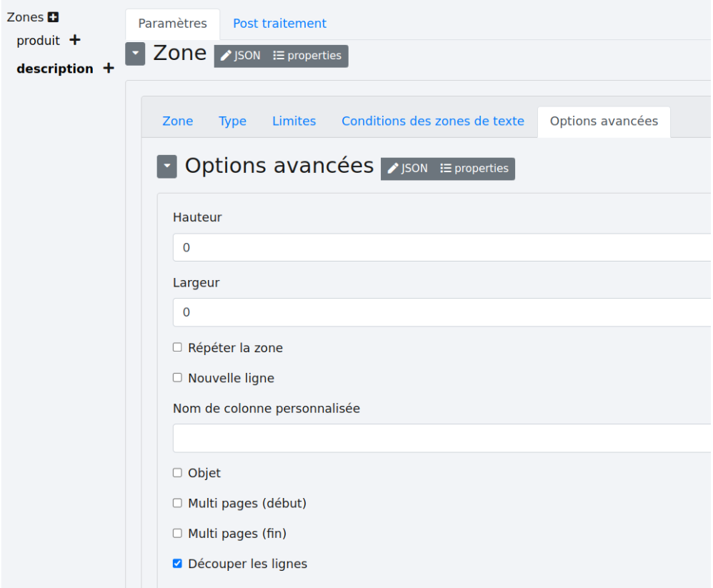Open the Limites tab

(294, 121)
